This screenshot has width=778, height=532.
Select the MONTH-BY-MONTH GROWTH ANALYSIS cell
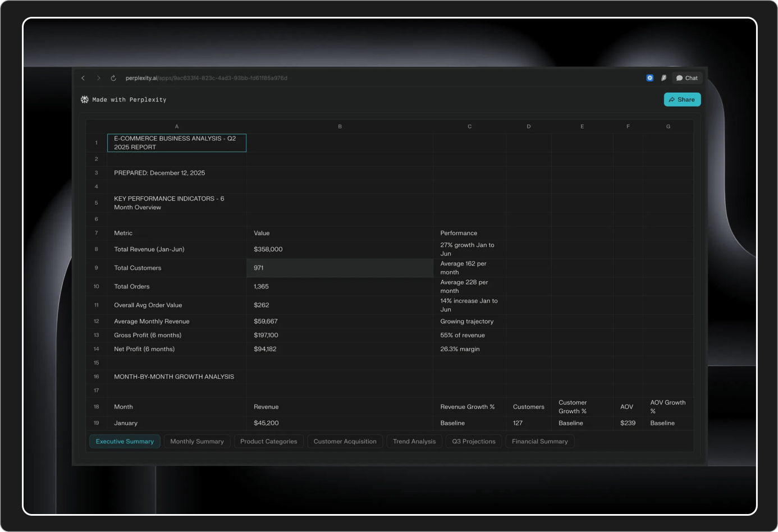[x=177, y=377]
